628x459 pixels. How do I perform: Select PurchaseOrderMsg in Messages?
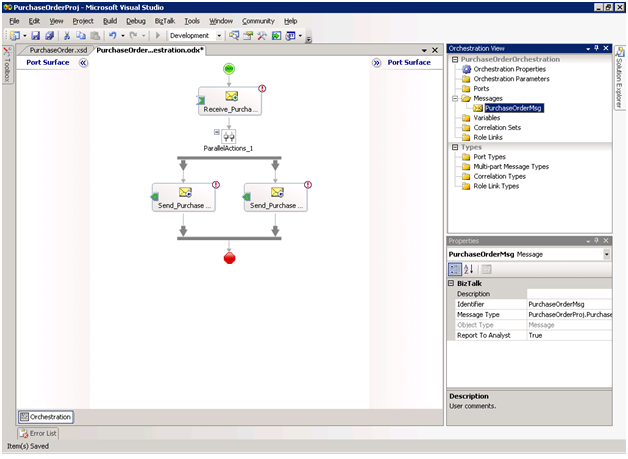(x=513, y=108)
